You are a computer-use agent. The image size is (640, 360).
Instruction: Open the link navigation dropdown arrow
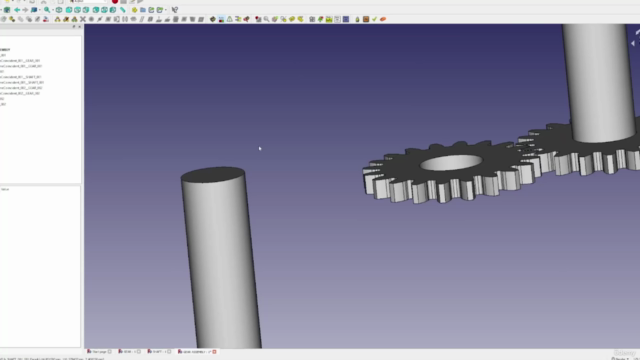coord(39,10)
